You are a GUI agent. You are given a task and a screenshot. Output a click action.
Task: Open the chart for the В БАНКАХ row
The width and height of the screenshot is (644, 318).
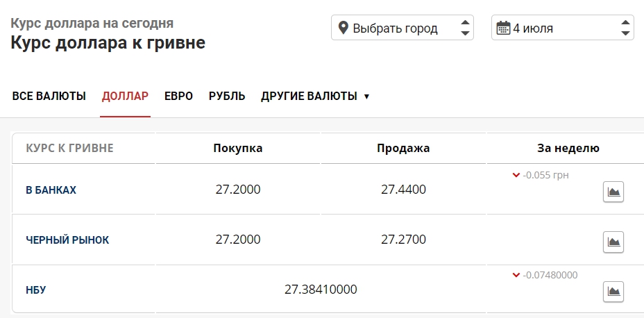(x=613, y=192)
